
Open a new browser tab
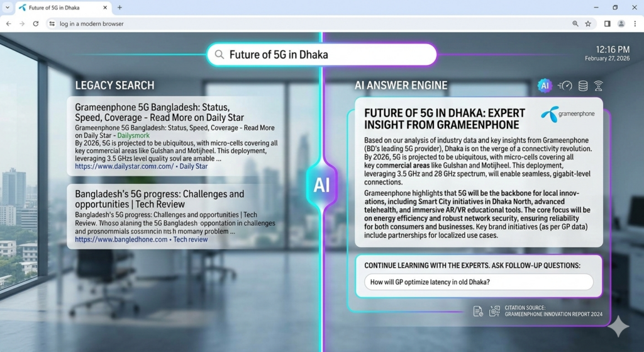119,8
